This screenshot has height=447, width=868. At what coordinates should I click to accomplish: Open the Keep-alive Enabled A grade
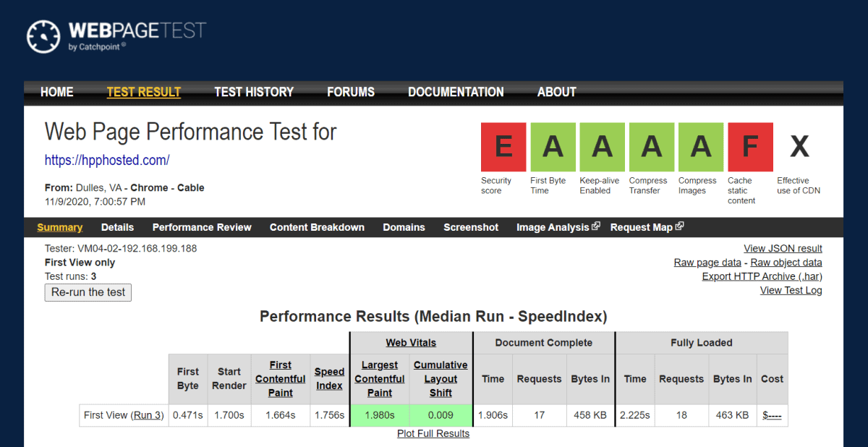tap(602, 147)
